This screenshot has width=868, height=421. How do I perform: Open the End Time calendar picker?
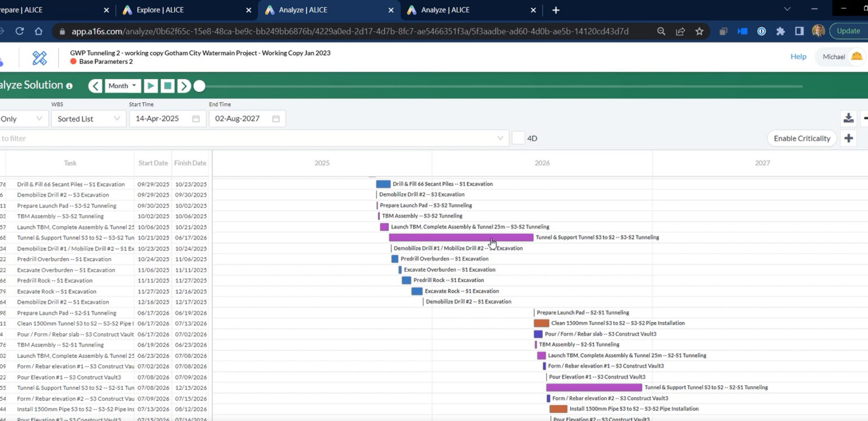tap(276, 118)
